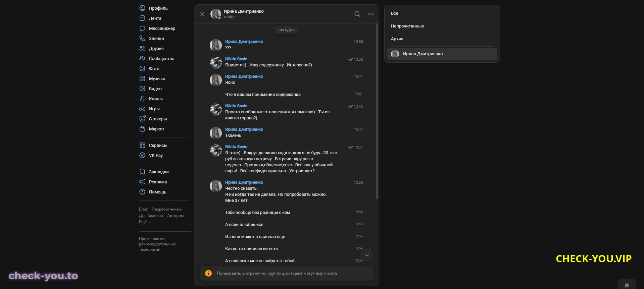Viewport: 644px width, 289px height.
Task: Click the Музыка music icon
Action: click(x=142, y=78)
